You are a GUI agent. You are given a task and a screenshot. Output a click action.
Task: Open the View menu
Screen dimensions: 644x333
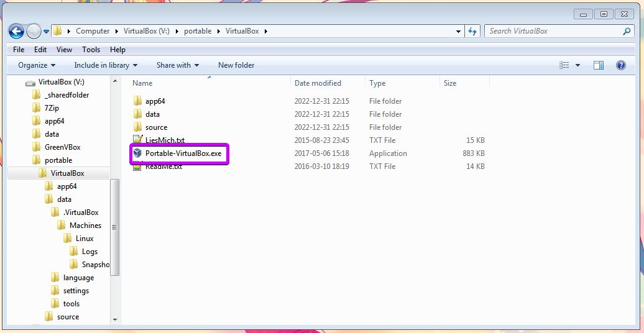click(64, 50)
